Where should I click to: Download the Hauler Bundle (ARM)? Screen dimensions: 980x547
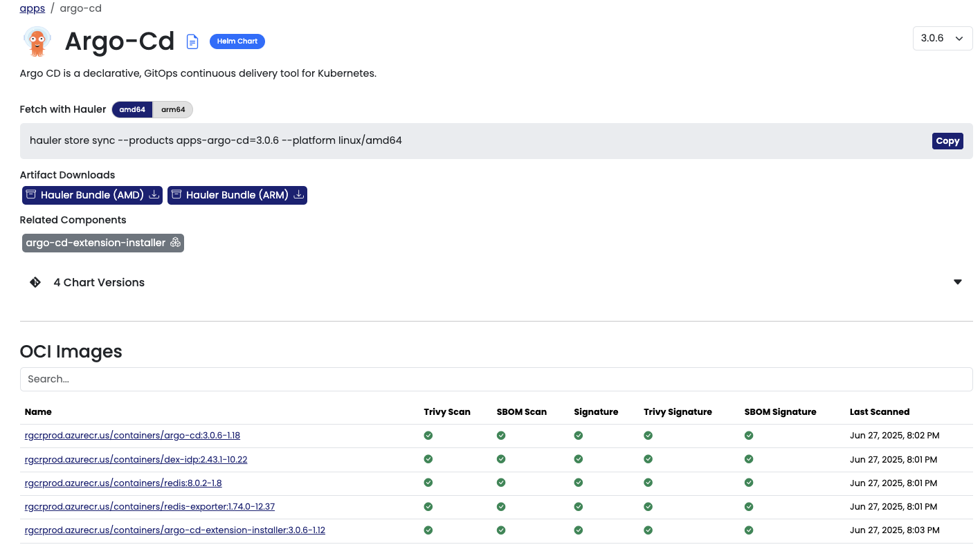pos(237,195)
